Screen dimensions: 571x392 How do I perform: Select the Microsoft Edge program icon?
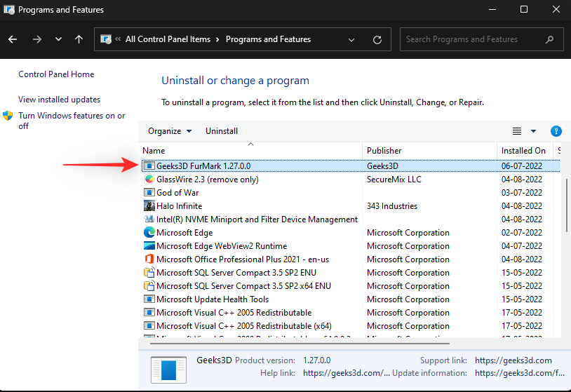(149, 233)
